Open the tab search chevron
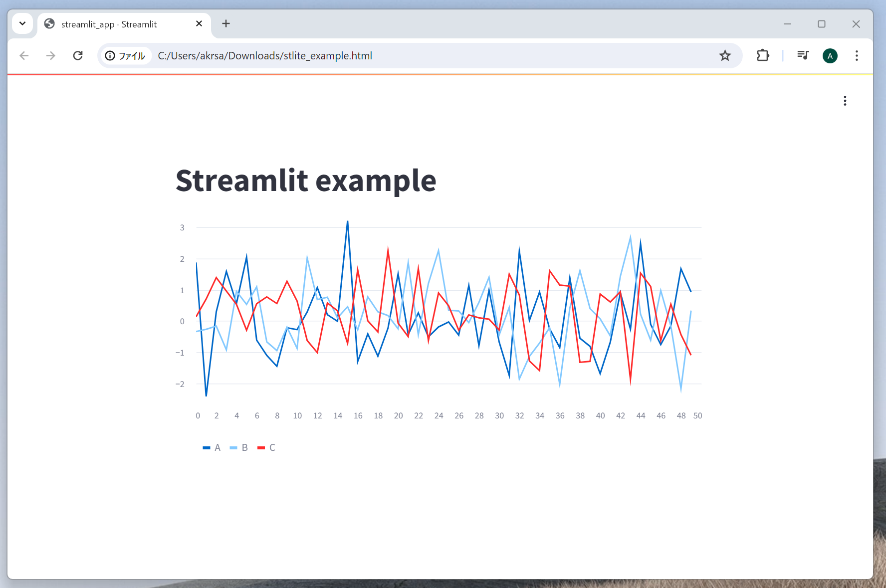The image size is (886, 588). pyautogui.click(x=22, y=23)
